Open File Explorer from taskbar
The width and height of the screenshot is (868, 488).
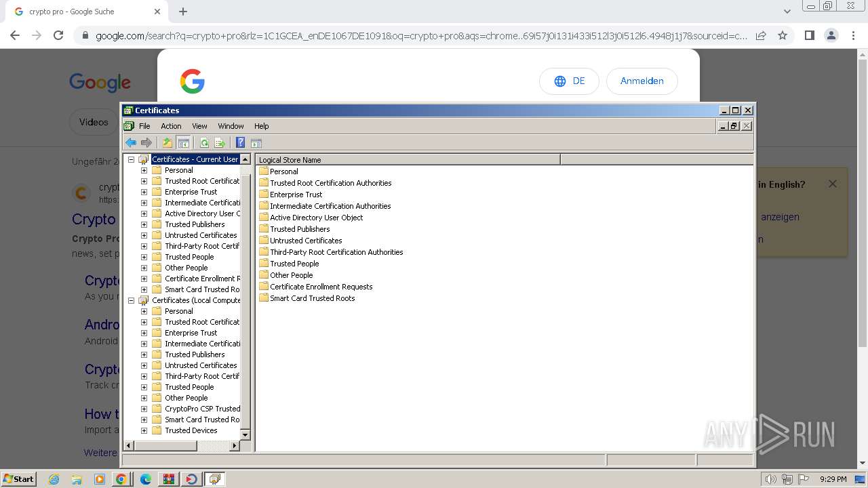click(x=77, y=479)
